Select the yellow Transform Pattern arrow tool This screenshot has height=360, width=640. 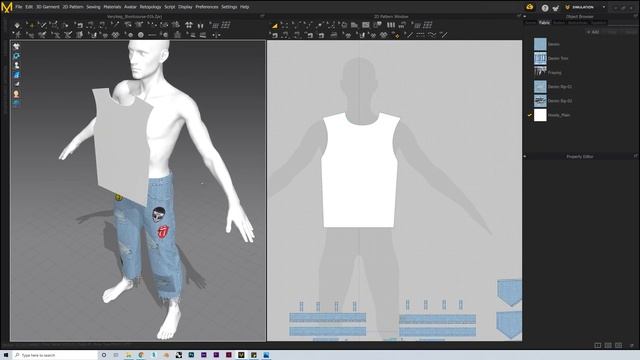point(275,25)
